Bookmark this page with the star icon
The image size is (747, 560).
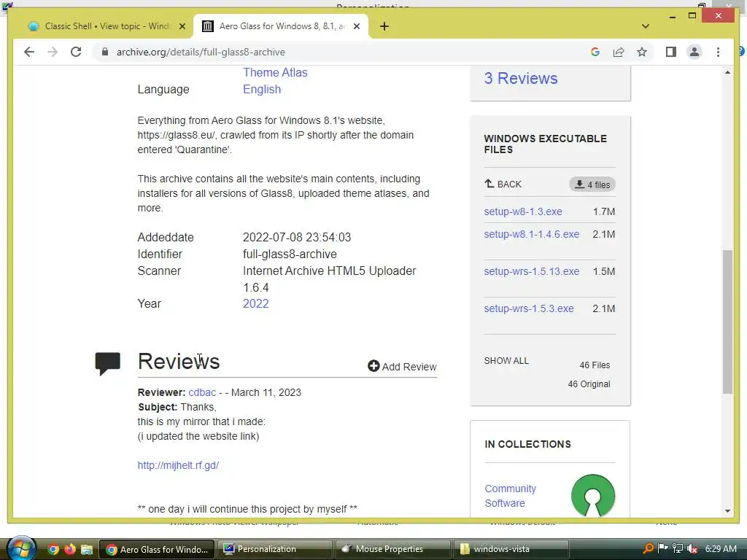[642, 52]
